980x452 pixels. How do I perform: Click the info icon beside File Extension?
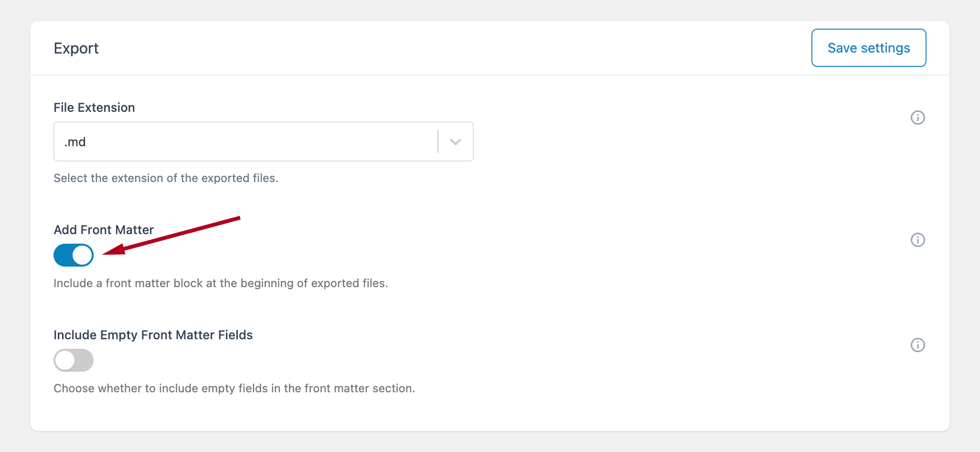(917, 117)
